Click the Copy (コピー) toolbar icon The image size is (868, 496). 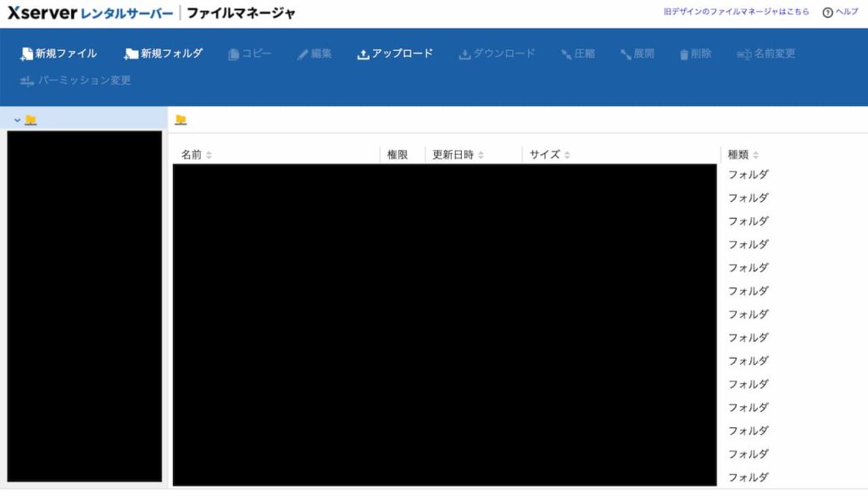234,54
